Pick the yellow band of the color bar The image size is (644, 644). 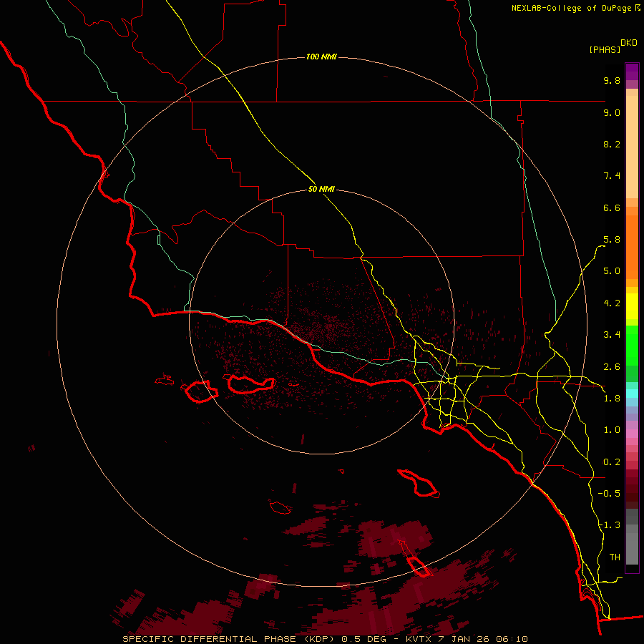pyautogui.click(x=632, y=306)
